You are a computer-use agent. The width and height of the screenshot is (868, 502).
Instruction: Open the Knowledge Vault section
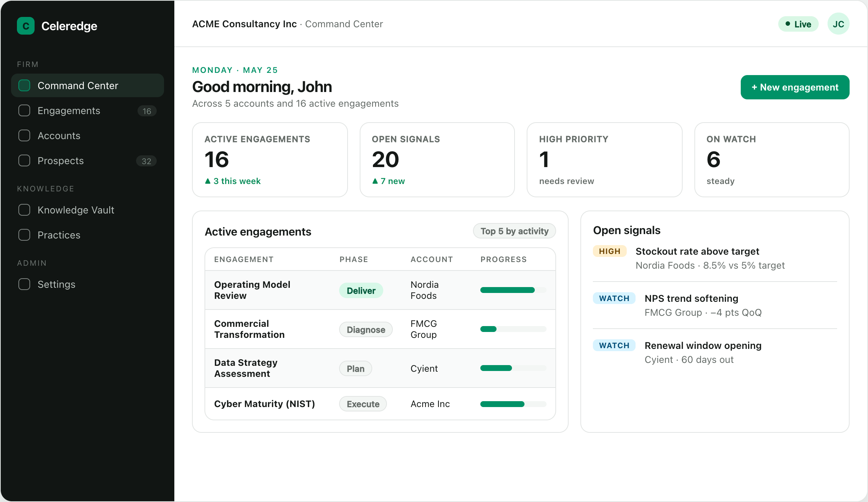pos(88,210)
